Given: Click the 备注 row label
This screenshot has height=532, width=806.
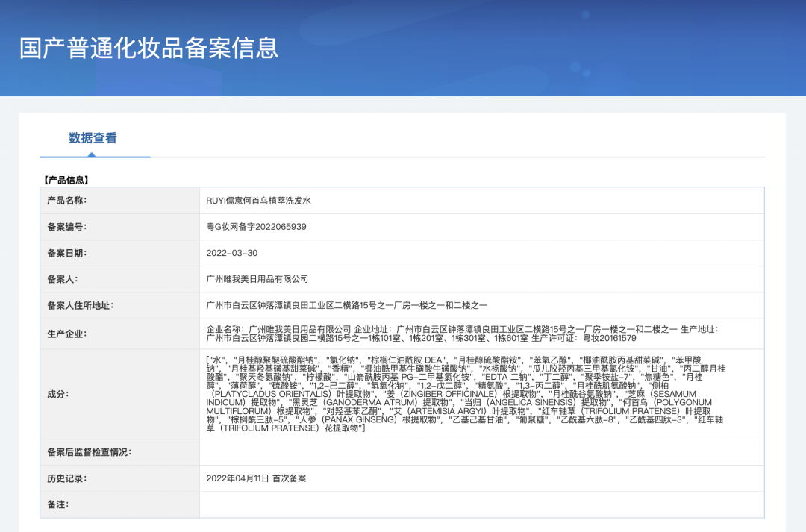Looking at the screenshot, I should (57, 504).
